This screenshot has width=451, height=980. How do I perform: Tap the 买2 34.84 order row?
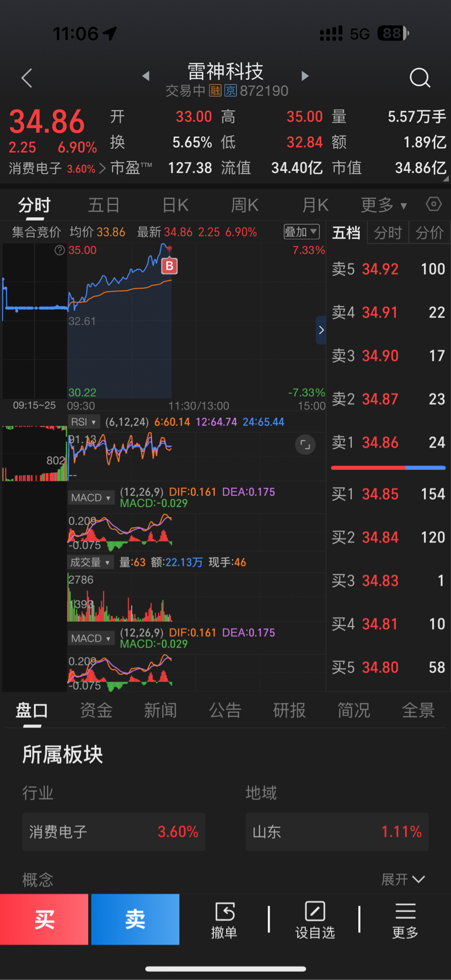(388, 537)
